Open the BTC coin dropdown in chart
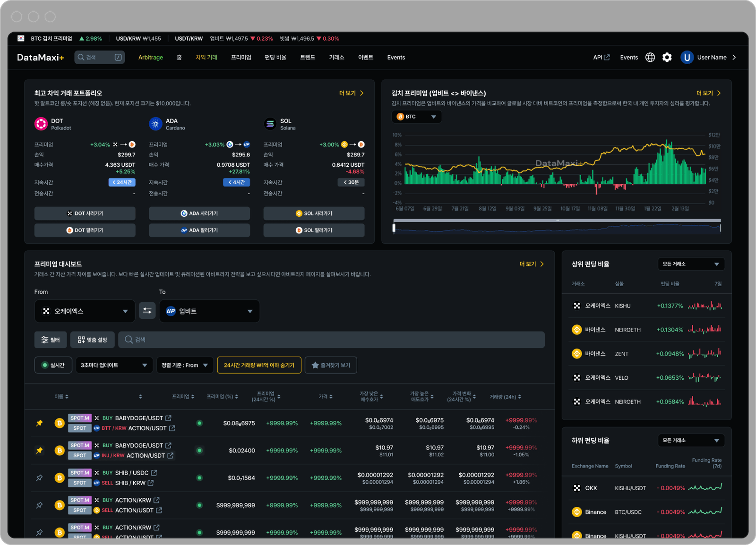This screenshot has width=756, height=545. (416, 117)
